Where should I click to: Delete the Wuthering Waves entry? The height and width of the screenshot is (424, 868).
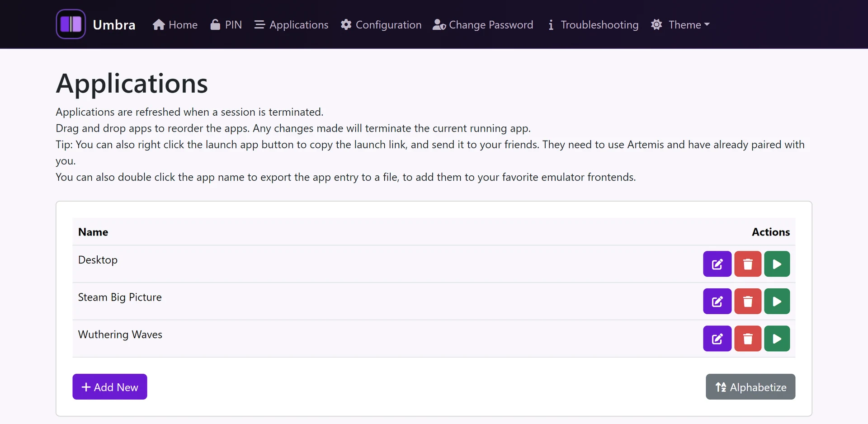(x=748, y=339)
